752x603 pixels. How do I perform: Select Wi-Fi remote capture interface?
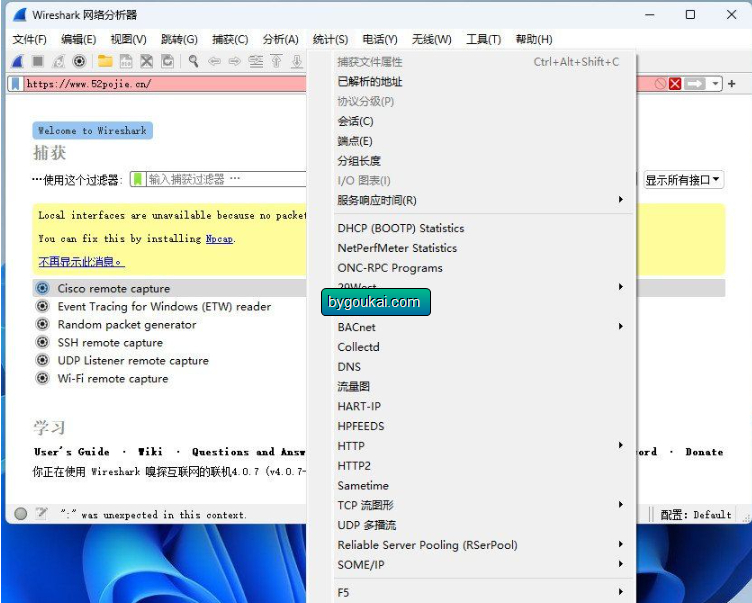(113, 378)
